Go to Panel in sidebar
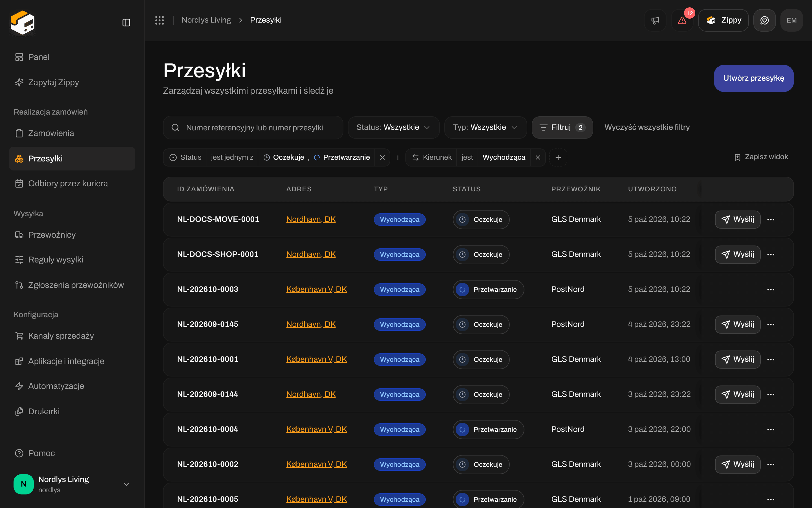Image resolution: width=812 pixels, height=508 pixels. 72,57
